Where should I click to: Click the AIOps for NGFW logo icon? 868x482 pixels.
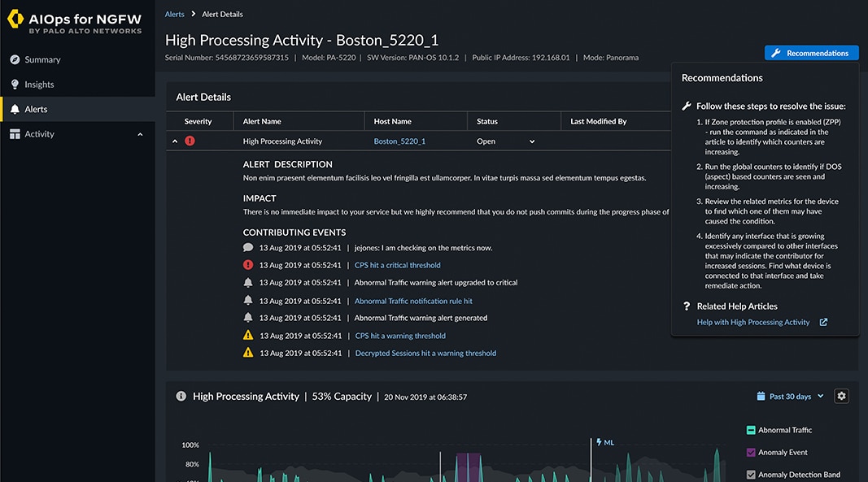point(15,19)
